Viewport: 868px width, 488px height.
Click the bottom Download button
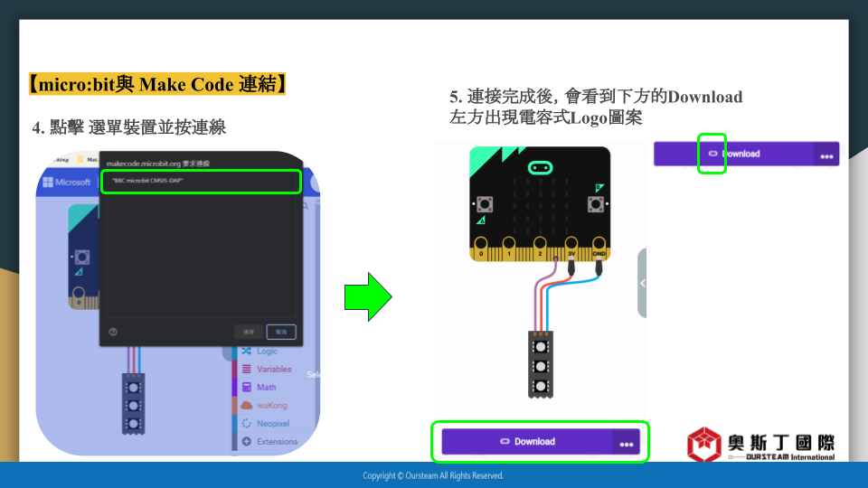pos(527,442)
